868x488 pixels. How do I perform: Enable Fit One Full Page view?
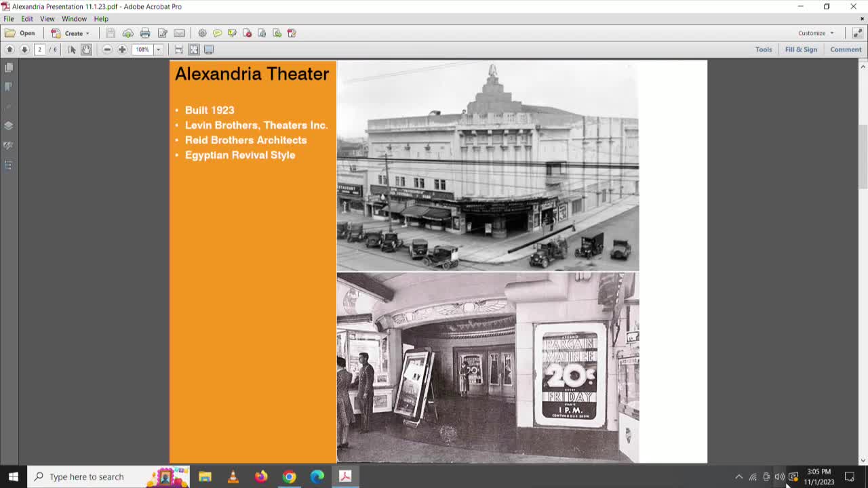pyautogui.click(x=193, y=49)
